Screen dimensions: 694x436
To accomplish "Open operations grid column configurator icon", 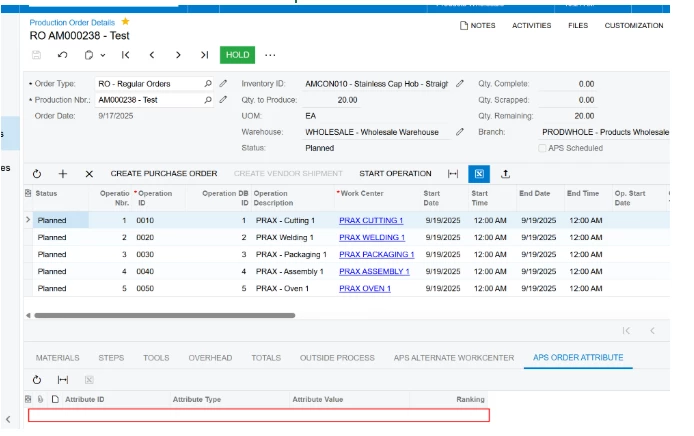I will 28,193.
